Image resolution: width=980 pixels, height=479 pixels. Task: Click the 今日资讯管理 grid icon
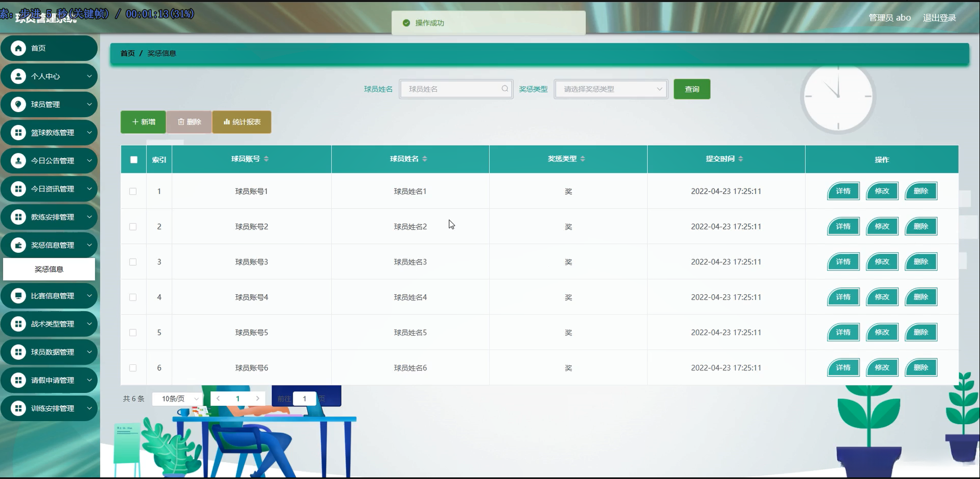tap(19, 189)
